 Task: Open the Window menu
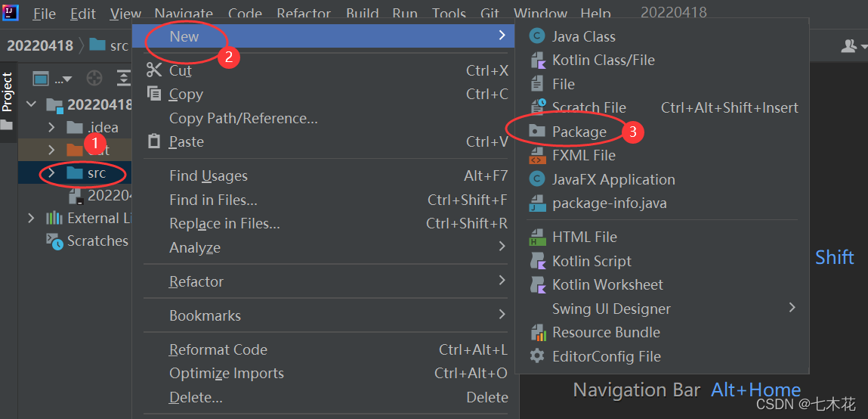click(x=540, y=14)
